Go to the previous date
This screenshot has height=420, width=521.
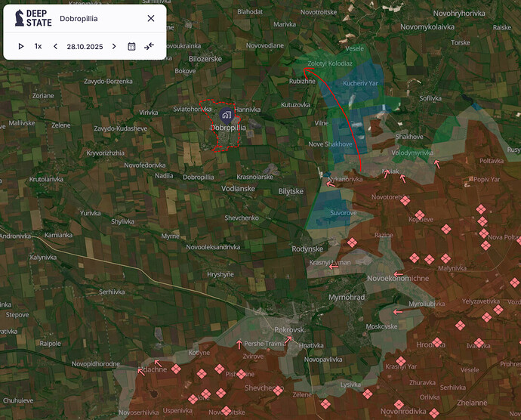[x=55, y=46]
